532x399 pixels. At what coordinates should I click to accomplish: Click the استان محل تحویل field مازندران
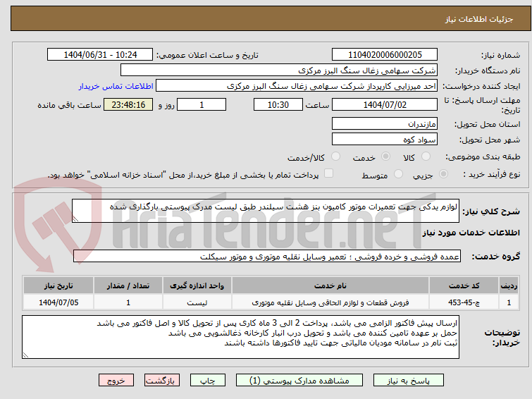[385, 123]
